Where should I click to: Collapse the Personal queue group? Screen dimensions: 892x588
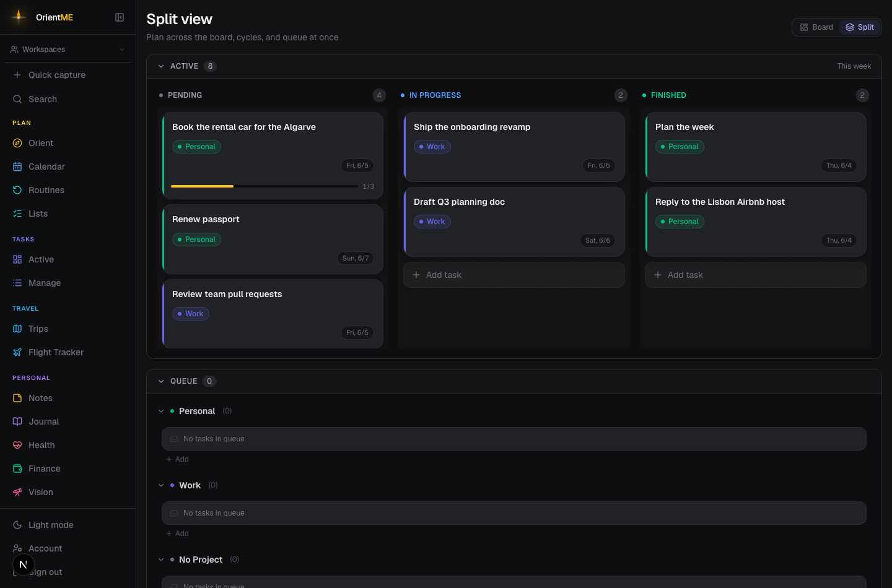(161, 411)
